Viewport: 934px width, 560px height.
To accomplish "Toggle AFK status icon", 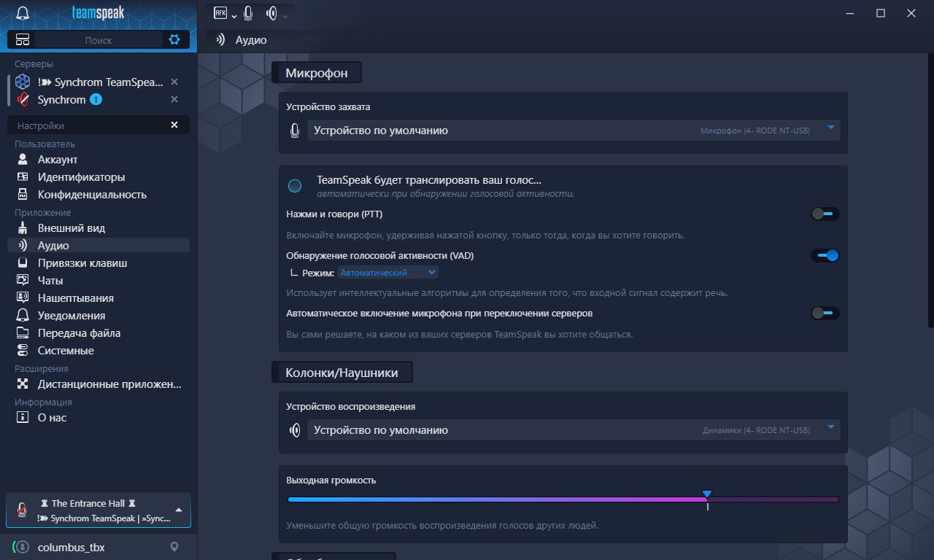I will pos(220,12).
